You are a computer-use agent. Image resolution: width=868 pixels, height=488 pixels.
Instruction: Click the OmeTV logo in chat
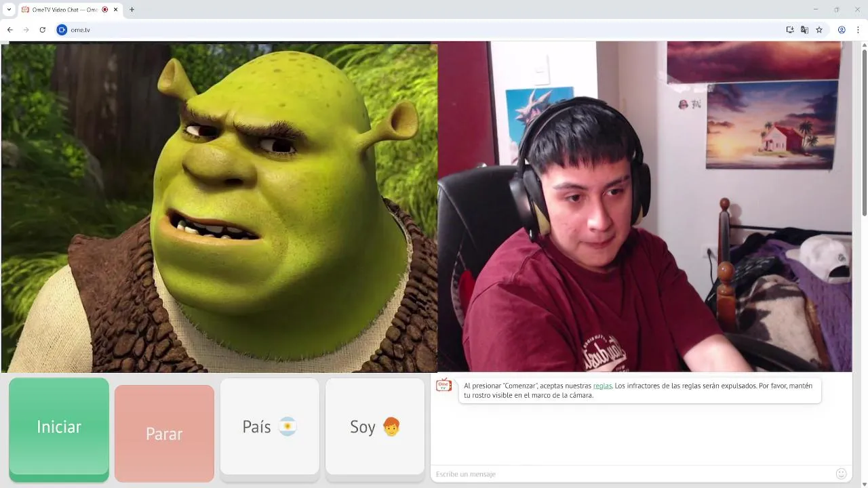coord(443,386)
